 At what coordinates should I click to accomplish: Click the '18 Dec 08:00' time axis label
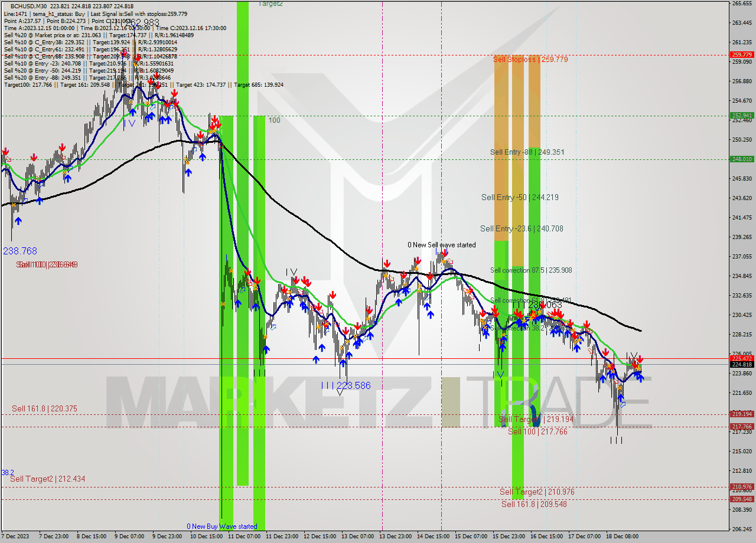(x=622, y=537)
